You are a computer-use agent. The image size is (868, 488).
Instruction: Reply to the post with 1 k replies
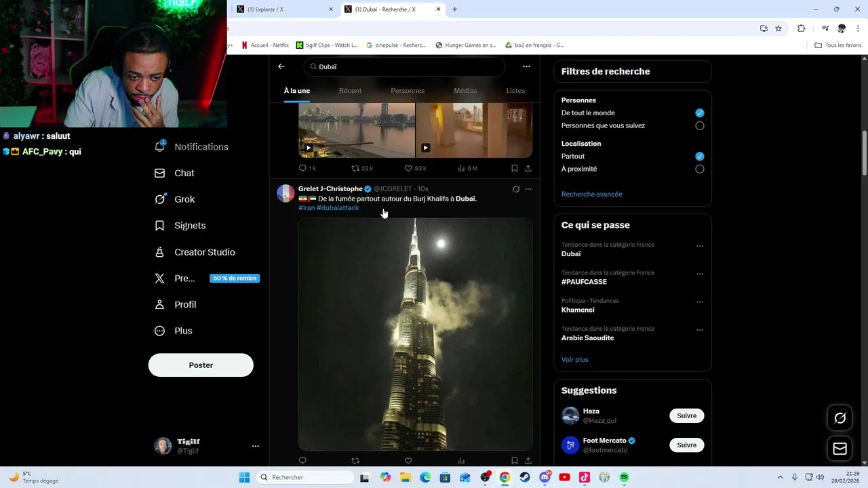(x=307, y=168)
